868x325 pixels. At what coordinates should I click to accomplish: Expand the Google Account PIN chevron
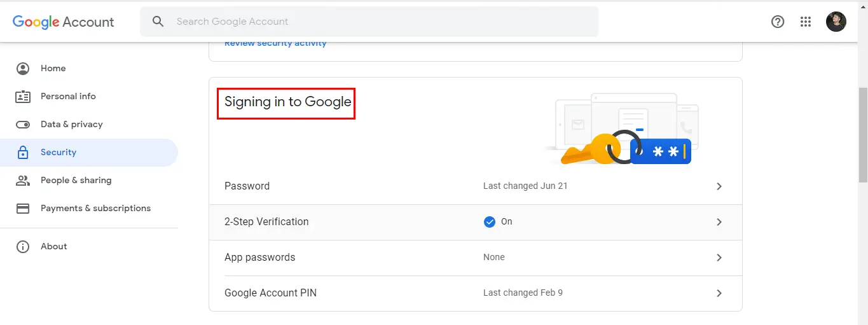tap(719, 293)
